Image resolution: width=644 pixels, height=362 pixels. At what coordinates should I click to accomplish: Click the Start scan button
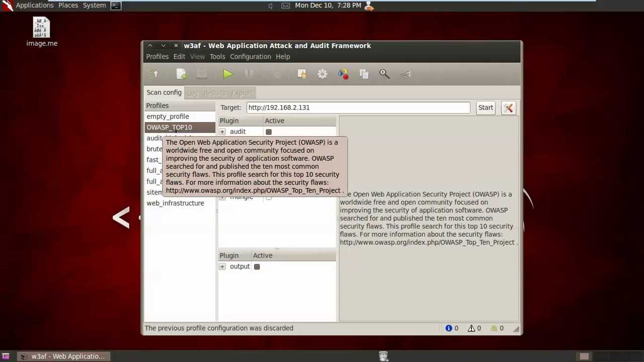(x=486, y=108)
